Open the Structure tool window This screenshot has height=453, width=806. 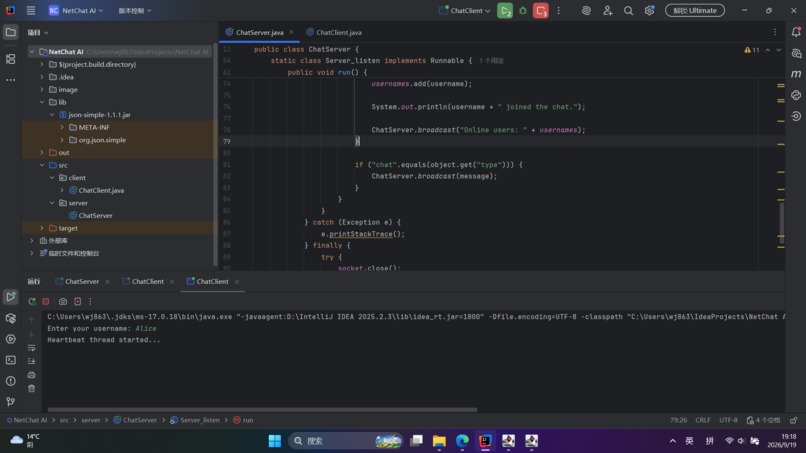[10, 59]
